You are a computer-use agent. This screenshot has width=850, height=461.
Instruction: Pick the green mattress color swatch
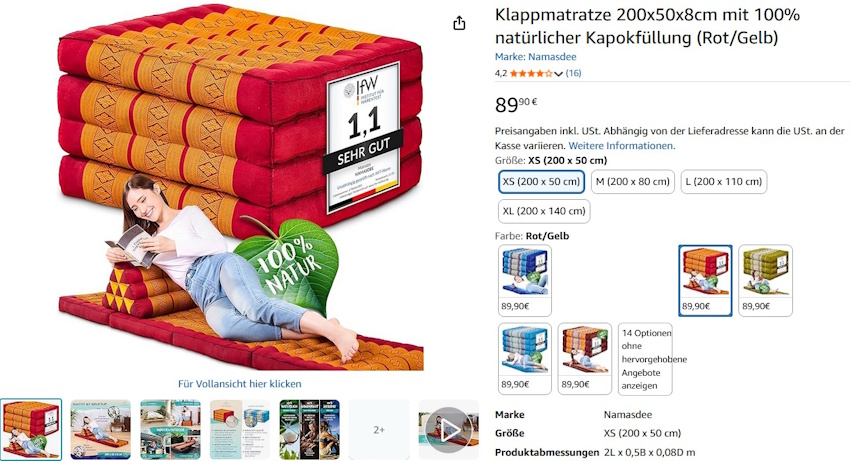(765, 280)
